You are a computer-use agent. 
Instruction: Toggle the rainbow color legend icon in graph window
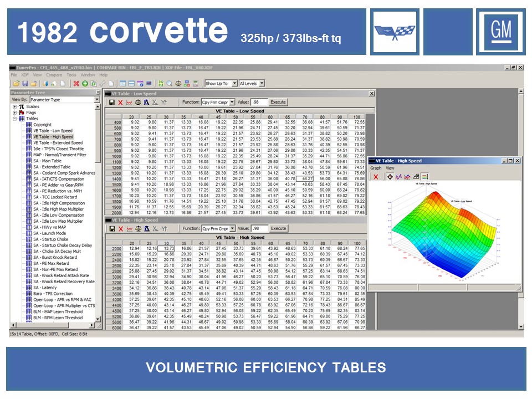pyautogui.click(x=424, y=177)
